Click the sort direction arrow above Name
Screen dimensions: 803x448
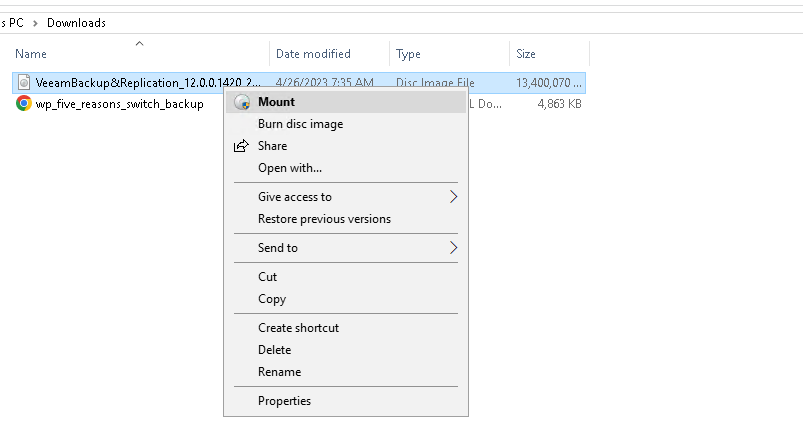(x=139, y=44)
